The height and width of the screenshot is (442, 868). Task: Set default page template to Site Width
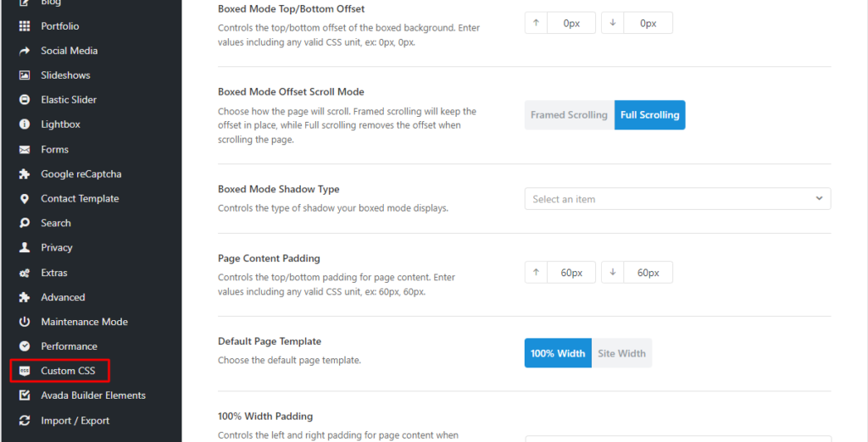click(621, 353)
